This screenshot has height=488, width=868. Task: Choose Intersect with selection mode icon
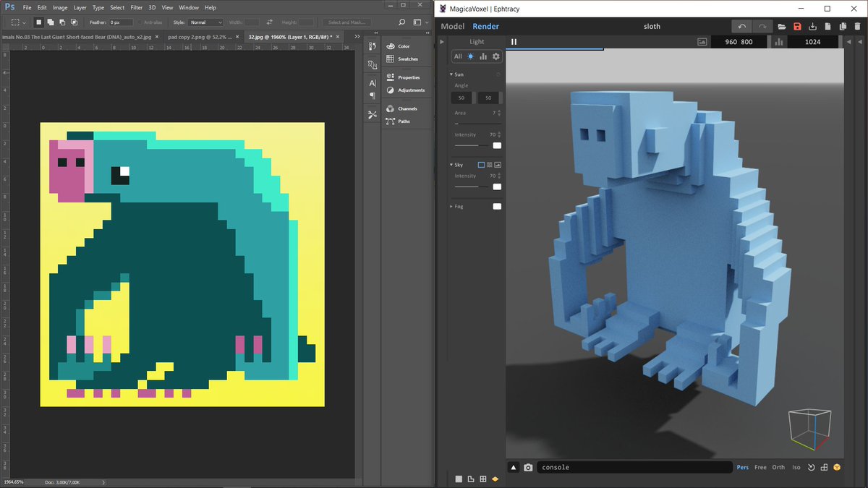75,22
